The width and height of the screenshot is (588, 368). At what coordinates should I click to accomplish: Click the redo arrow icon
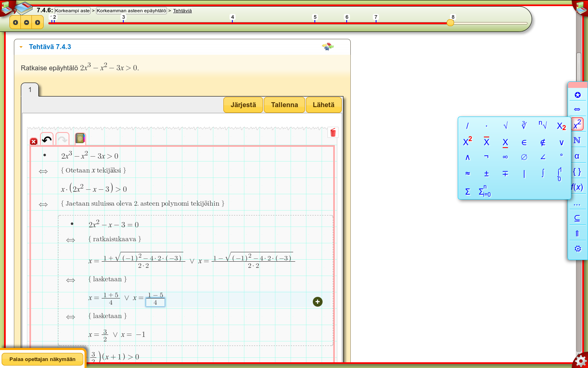click(62, 139)
